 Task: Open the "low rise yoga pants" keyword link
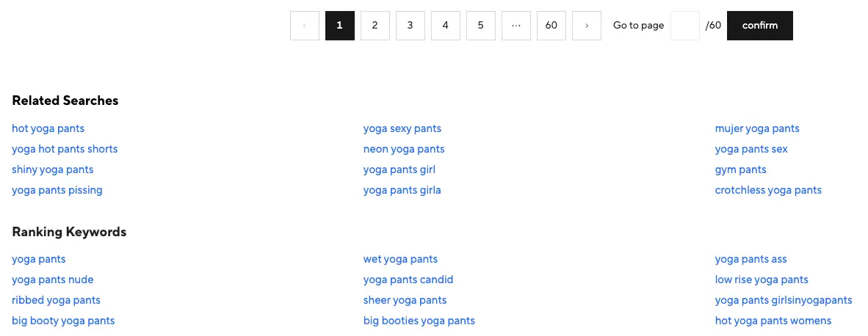click(762, 280)
